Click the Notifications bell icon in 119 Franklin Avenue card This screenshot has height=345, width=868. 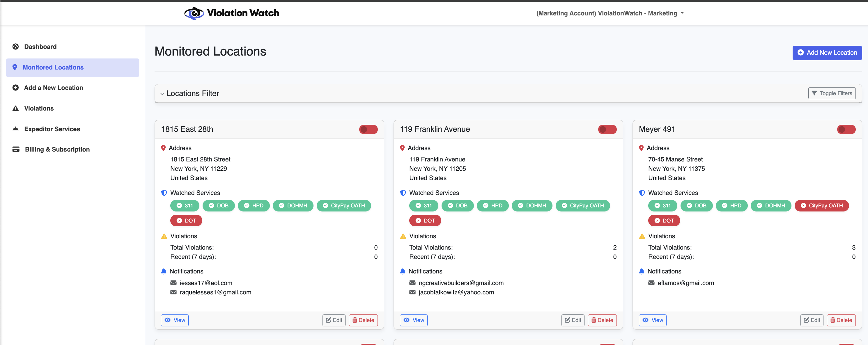(x=403, y=271)
